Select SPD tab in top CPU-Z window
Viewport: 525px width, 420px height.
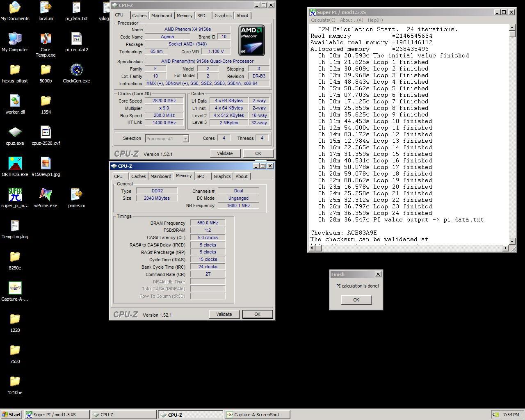(x=201, y=16)
